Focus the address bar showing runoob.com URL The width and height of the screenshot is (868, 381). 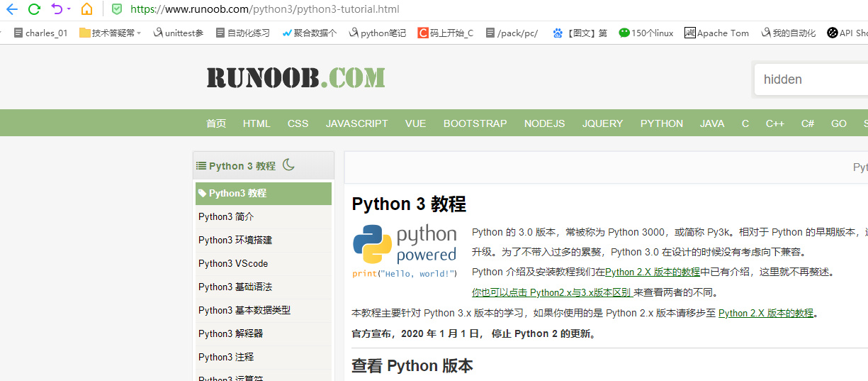point(264,9)
